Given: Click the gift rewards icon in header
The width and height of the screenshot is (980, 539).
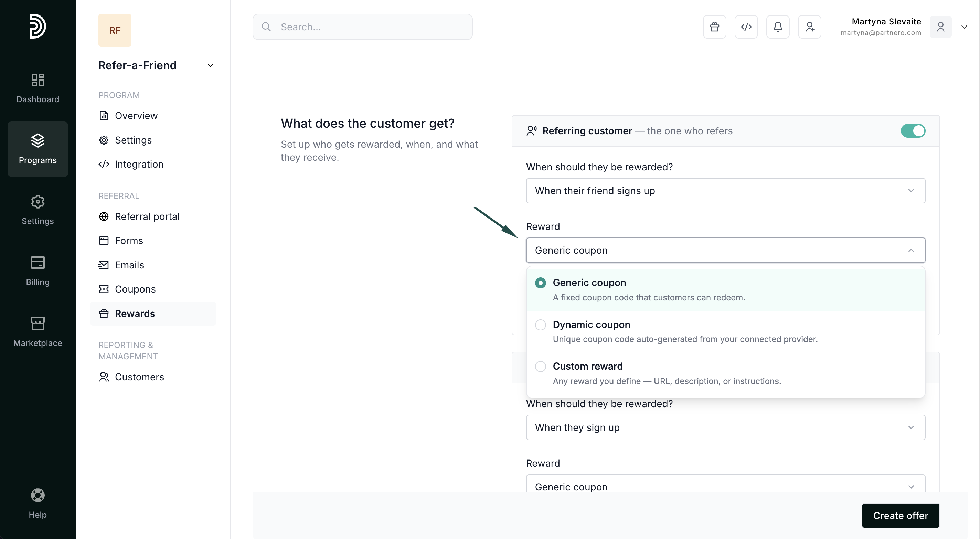Looking at the screenshot, I should click(714, 27).
